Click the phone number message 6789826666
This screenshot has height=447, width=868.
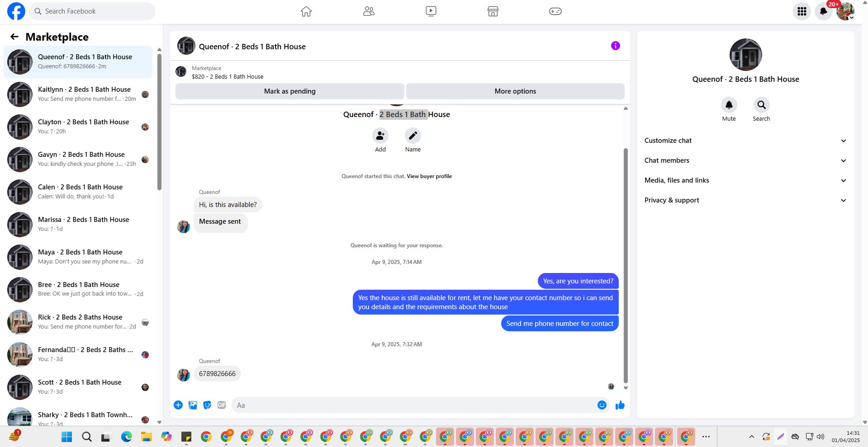(x=217, y=374)
